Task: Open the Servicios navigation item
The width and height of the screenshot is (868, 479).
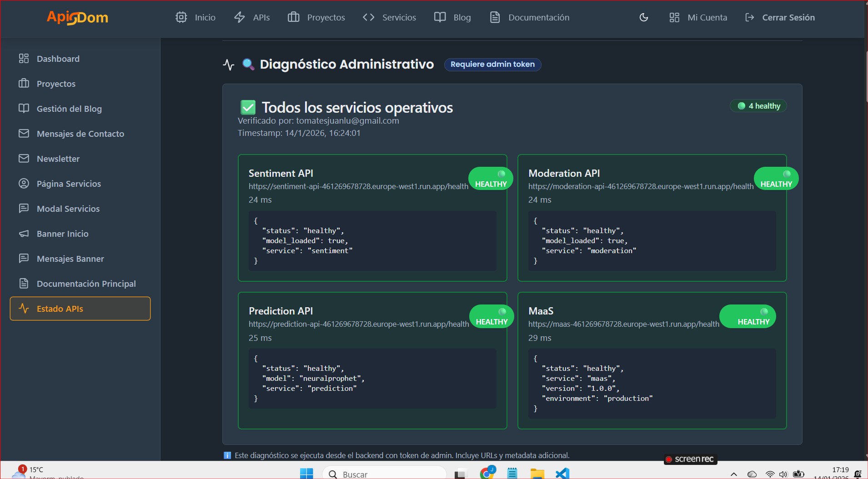Action: tap(389, 17)
